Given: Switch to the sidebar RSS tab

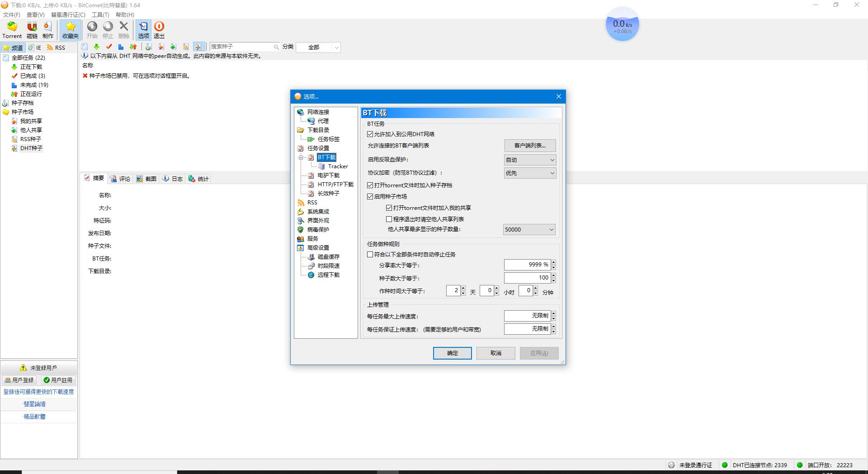Looking at the screenshot, I should [56, 47].
